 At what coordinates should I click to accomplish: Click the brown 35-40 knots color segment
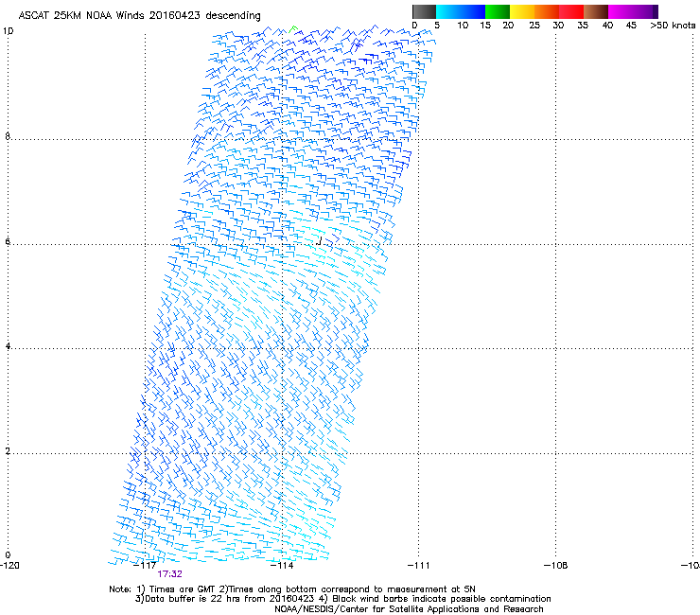pyautogui.click(x=596, y=11)
